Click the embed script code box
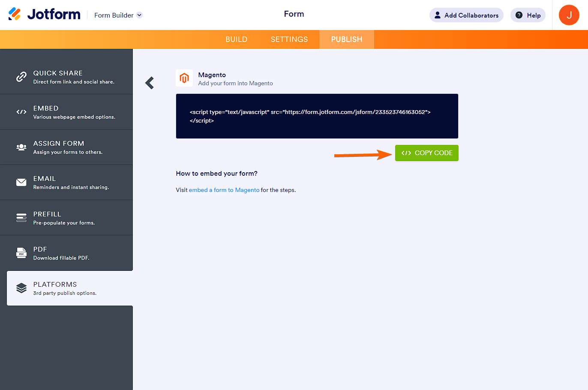588x390 pixels. coord(317,116)
